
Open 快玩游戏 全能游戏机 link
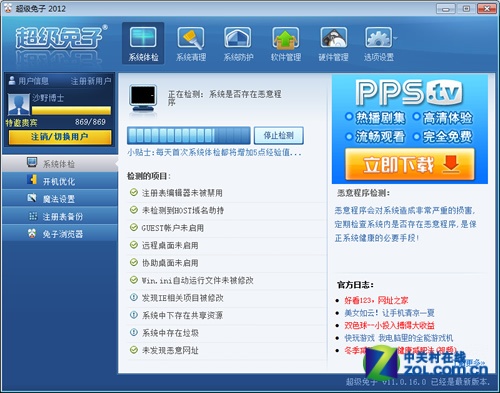[399, 338]
